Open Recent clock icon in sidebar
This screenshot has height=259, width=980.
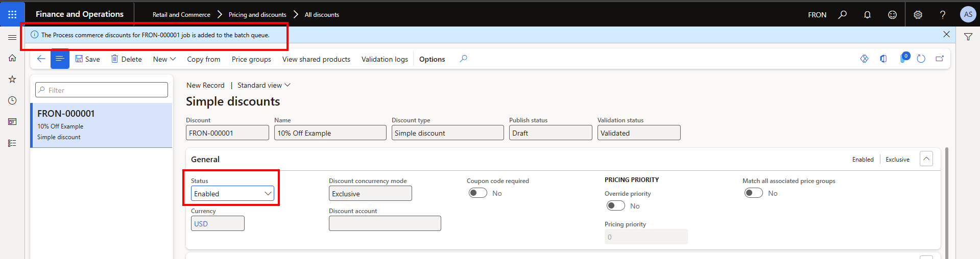pyautogui.click(x=12, y=100)
